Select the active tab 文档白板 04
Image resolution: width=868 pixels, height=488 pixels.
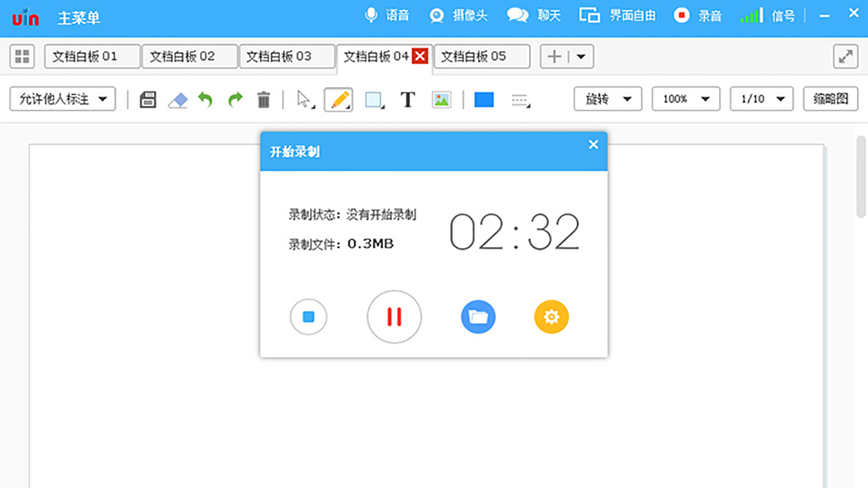point(376,56)
